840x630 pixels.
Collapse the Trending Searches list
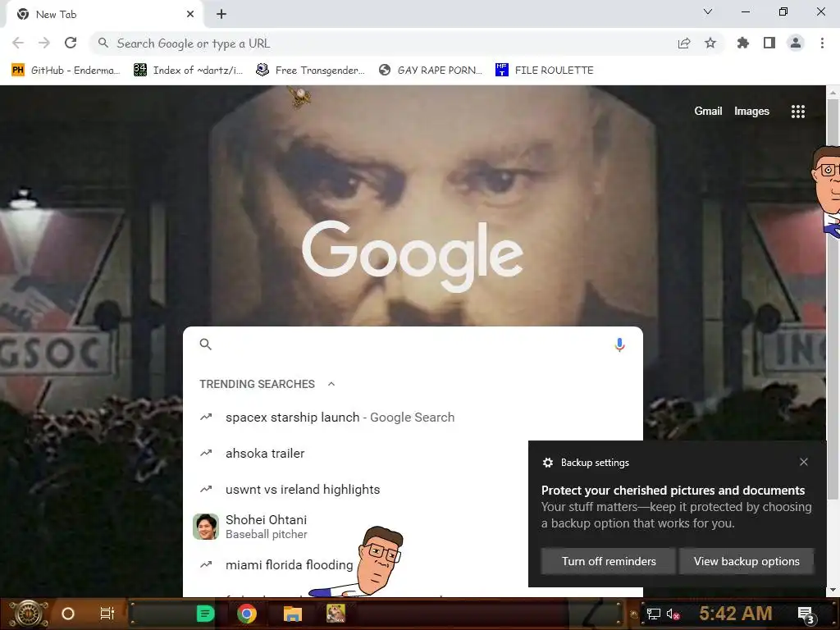(x=331, y=384)
